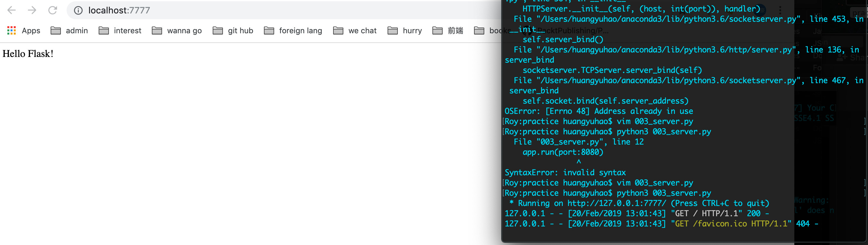
Task: Reload the page with the refresh icon
Action: (x=53, y=10)
